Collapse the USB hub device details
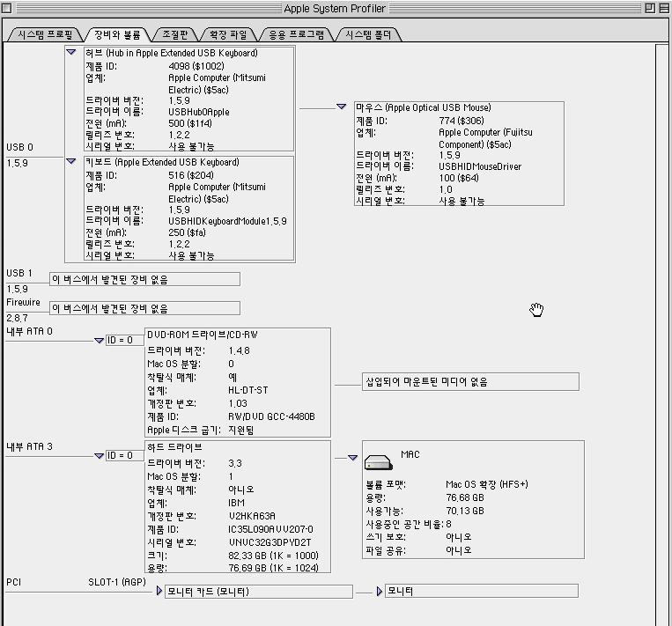This screenshot has width=672, height=626. (x=71, y=53)
